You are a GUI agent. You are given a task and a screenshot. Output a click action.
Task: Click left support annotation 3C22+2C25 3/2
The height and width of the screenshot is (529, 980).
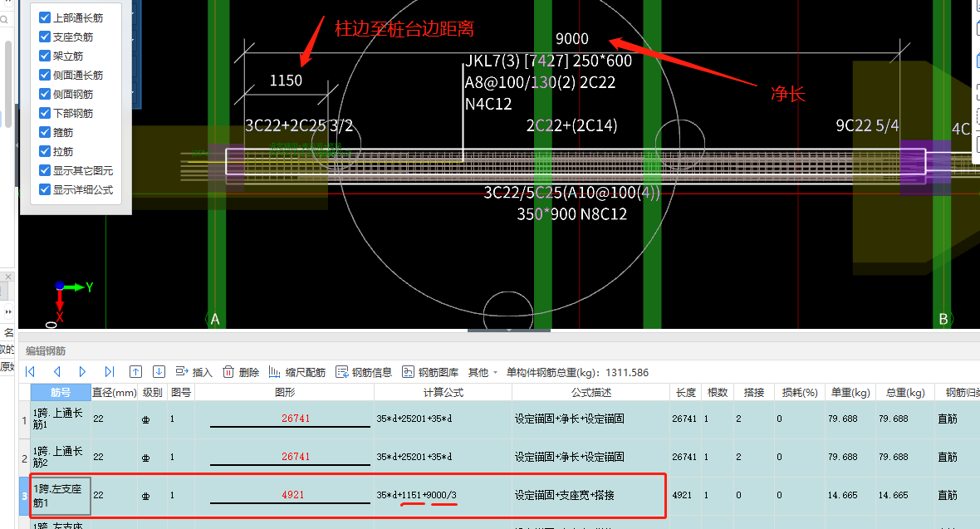(x=299, y=125)
